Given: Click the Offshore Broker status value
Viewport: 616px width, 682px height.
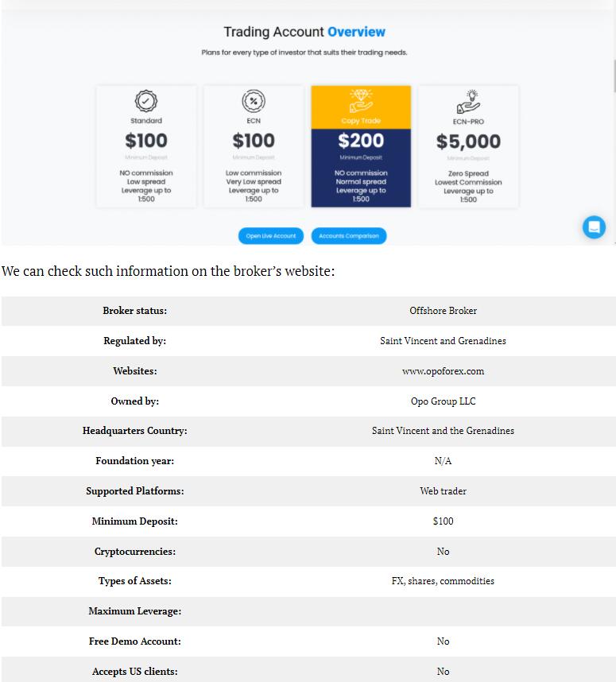Looking at the screenshot, I should [x=443, y=311].
